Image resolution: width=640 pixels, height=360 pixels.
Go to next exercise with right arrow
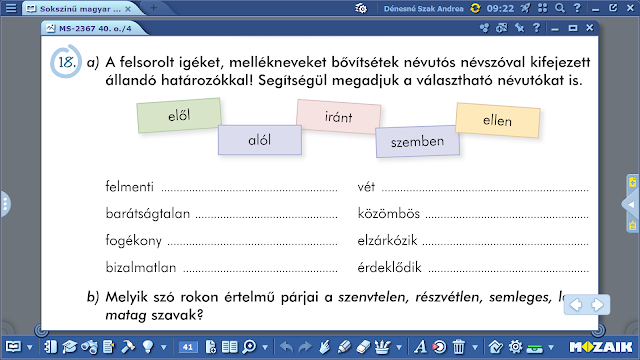598,304
